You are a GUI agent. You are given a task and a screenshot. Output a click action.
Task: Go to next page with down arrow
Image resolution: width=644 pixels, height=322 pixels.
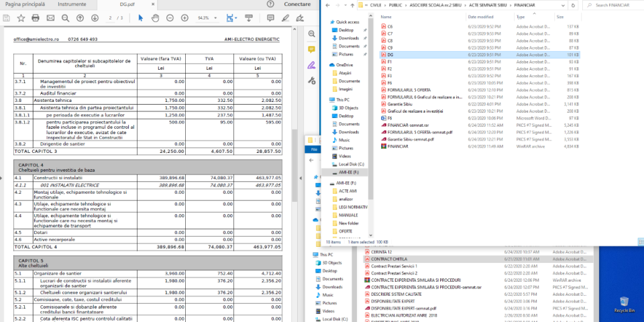95,18
